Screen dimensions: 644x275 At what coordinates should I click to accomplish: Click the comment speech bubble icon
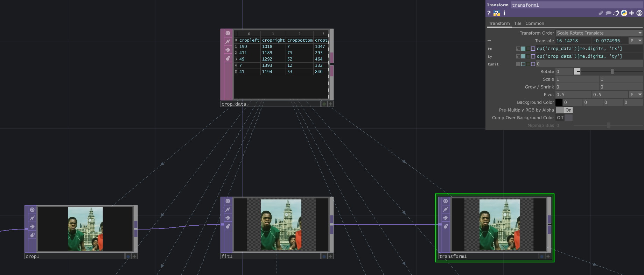point(608,13)
